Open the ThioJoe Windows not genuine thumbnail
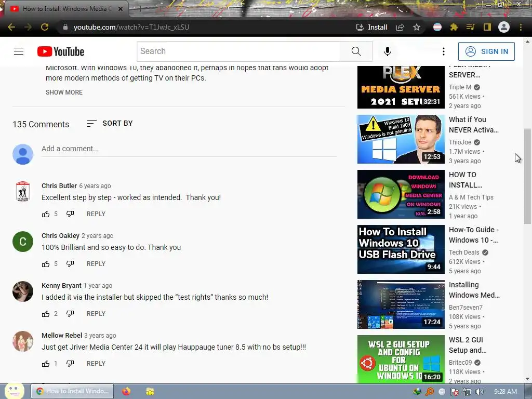The image size is (532, 399). click(401, 139)
